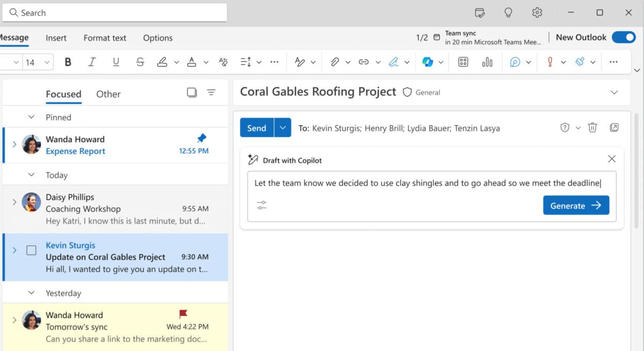Open more formatting options ellipsis

click(274, 62)
